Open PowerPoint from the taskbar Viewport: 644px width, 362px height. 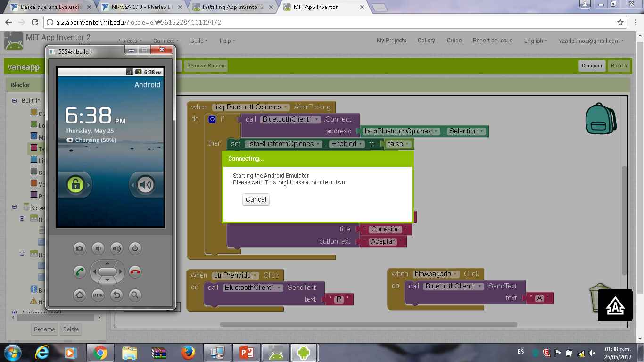247,352
